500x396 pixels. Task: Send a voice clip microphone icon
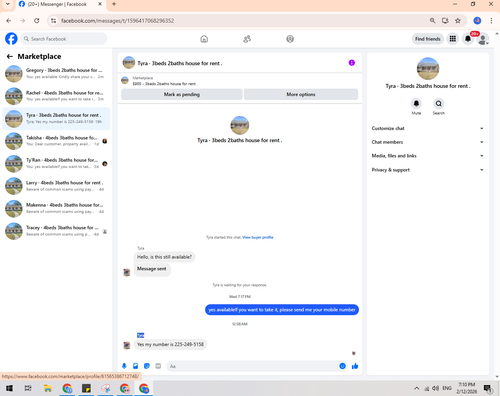click(124, 366)
